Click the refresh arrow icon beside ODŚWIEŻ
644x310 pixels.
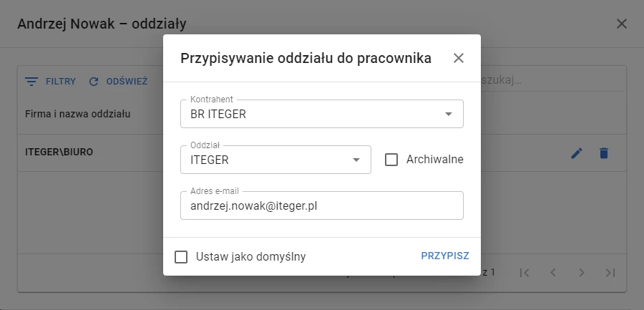(94, 82)
